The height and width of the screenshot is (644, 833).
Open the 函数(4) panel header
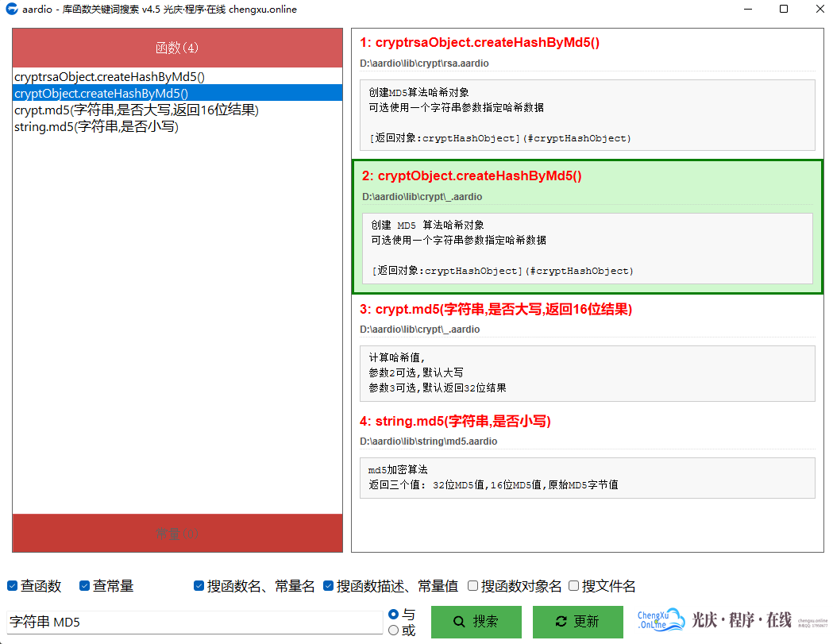pos(177,48)
